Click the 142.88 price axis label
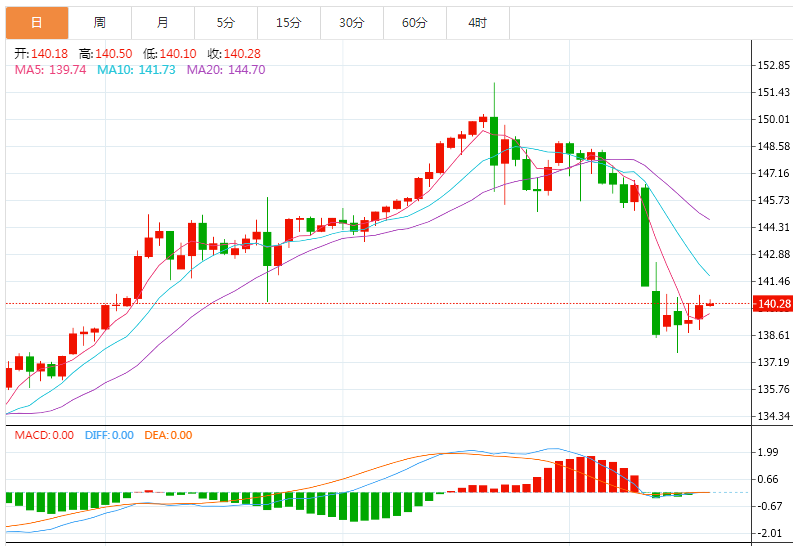 (x=774, y=254)
